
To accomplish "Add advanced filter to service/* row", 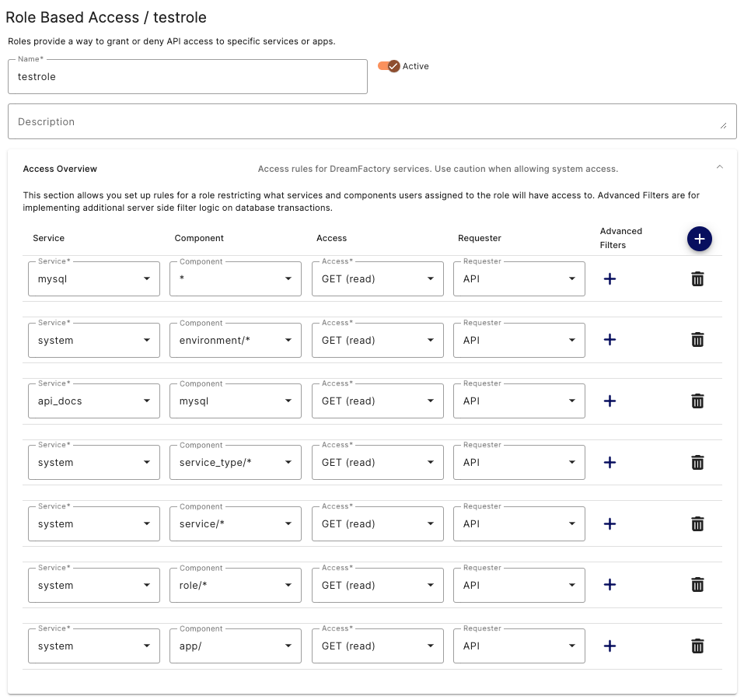I will click(610, 524).
